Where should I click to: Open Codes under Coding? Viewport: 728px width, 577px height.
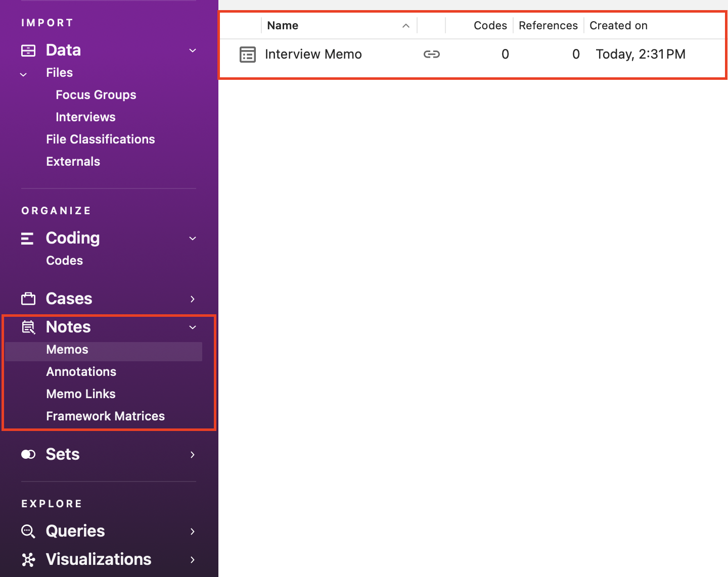(x=65, y=261)
